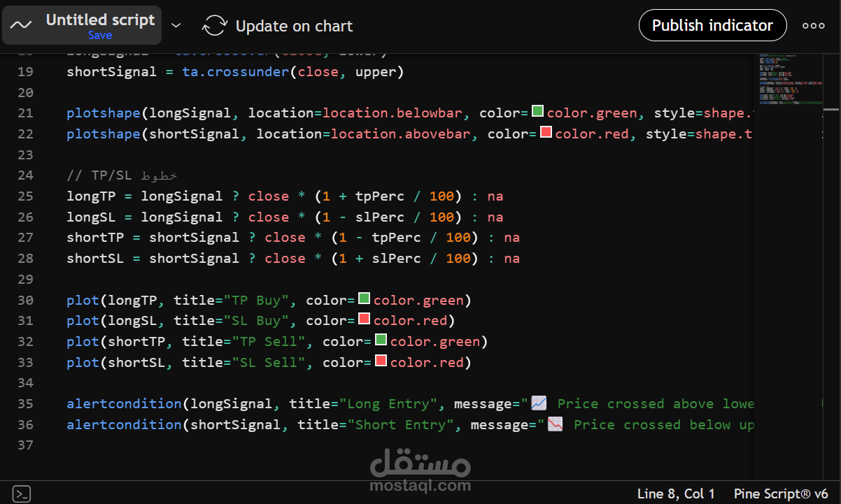Click alertcondition on line 35

(x=124, y=404)
